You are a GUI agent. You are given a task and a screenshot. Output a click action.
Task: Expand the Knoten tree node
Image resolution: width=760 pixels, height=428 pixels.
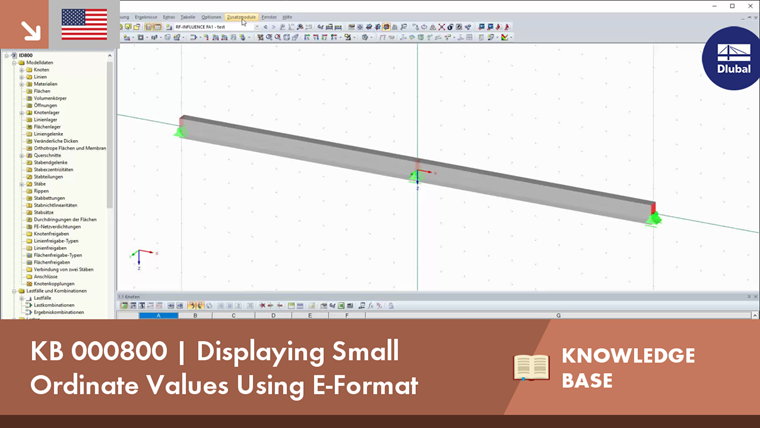[22, 70]
